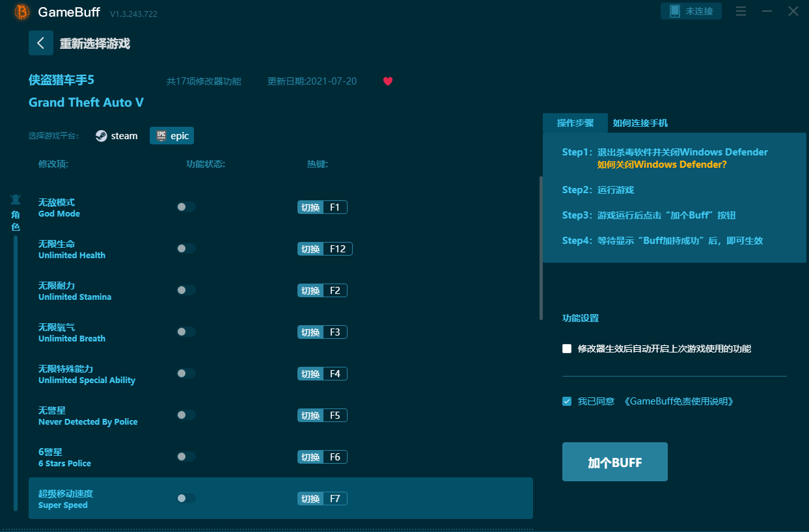Screen dimensions: 809x532
Task: Enable Super Speed switch
Action: (x=185, y=498)
